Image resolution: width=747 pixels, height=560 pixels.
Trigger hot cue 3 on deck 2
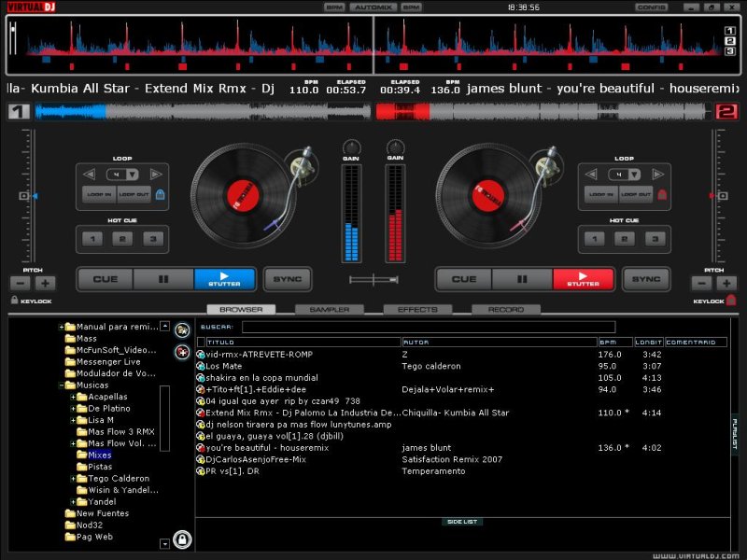coord(655,239)
